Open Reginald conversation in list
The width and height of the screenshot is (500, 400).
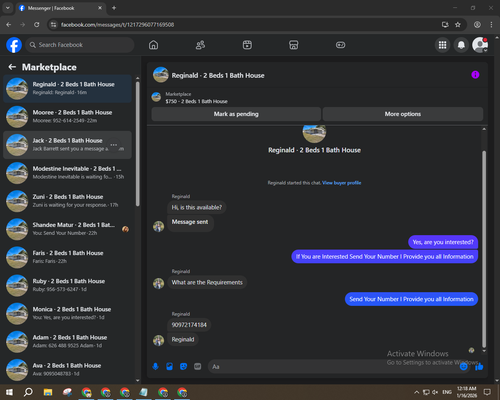[67, 89]
